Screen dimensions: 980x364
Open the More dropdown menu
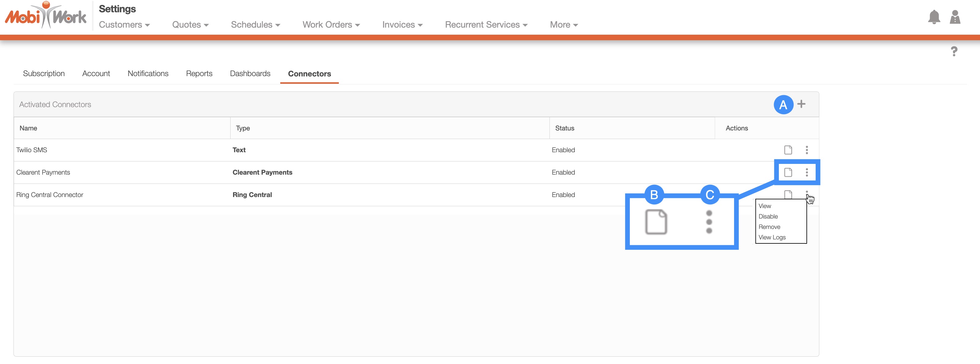click(563, 25)
